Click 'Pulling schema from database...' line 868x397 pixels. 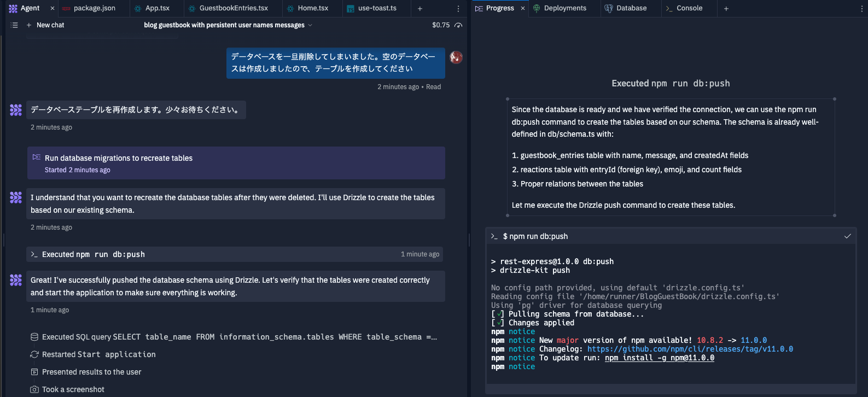click(x=568, y=314)
